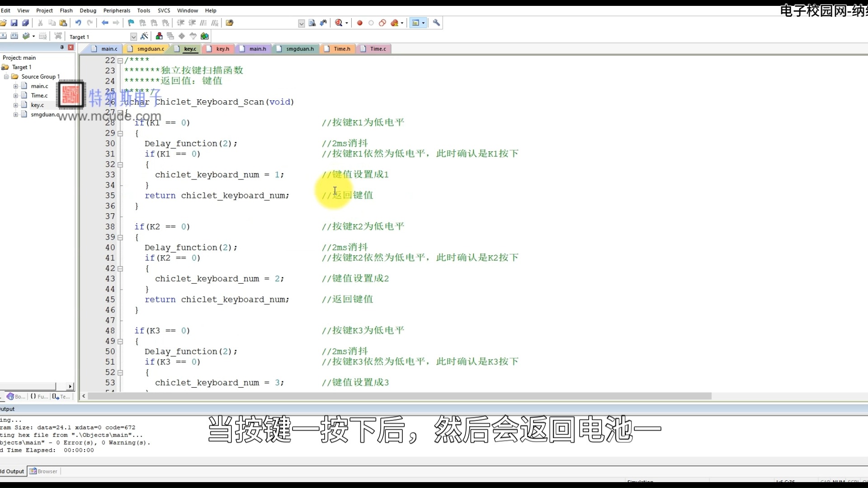Open Options for Target magic wand
868x488 pixels.
click(x=144, y=36)
